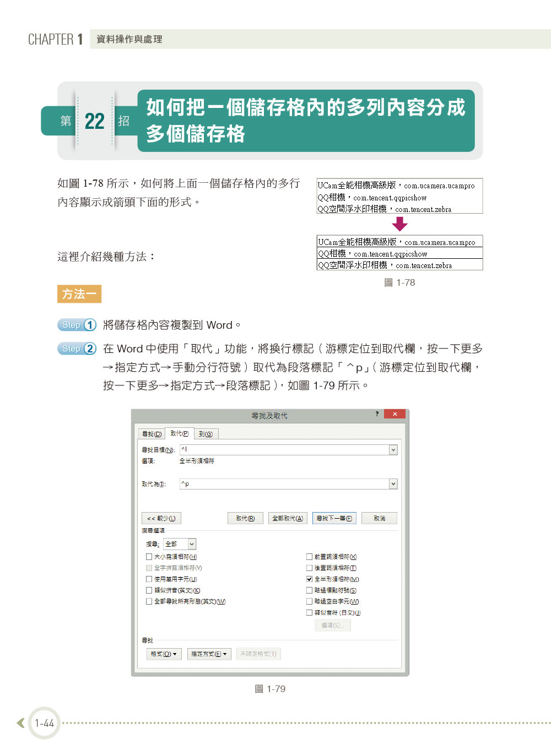Screen dimensions: 551x756
Task: Close the 尋找及取代 dialog
Action: click(395, 414)
